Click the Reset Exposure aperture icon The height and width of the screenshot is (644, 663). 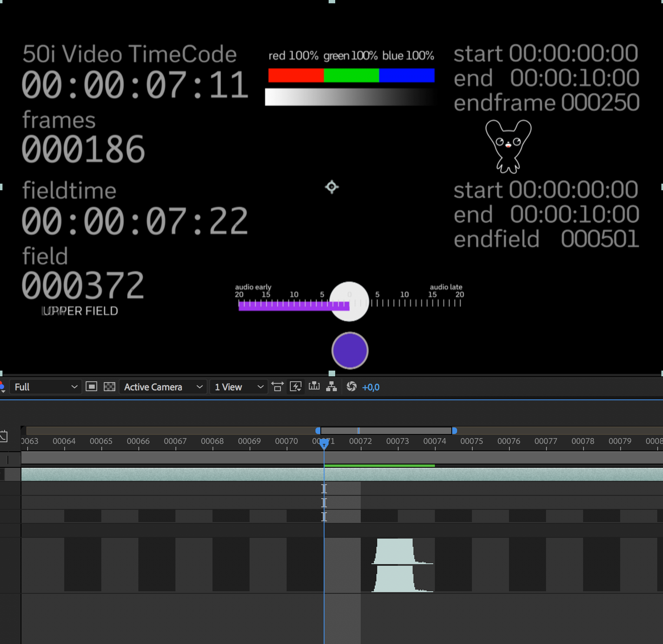coord(351,386)
